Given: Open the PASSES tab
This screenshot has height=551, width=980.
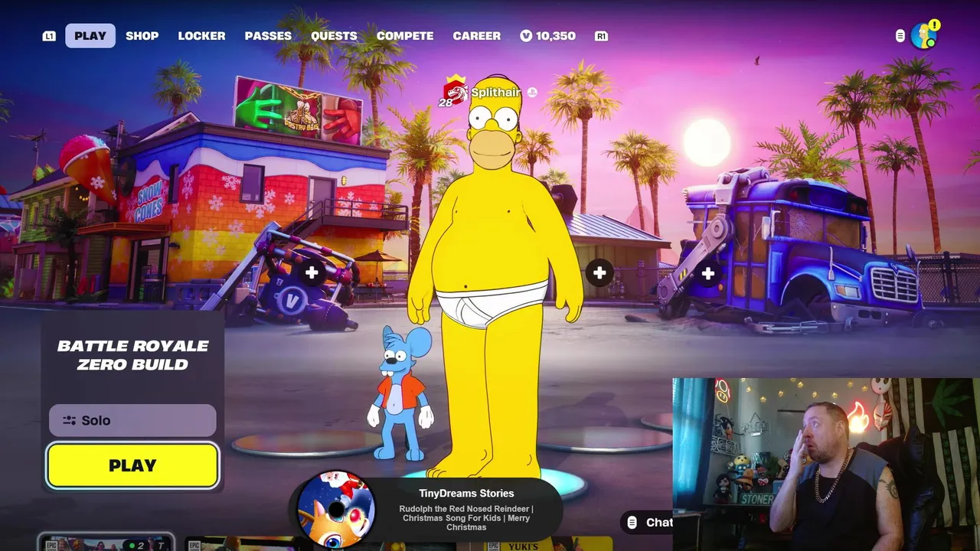Looking at the screenshot, I should [x=268, y=36].
